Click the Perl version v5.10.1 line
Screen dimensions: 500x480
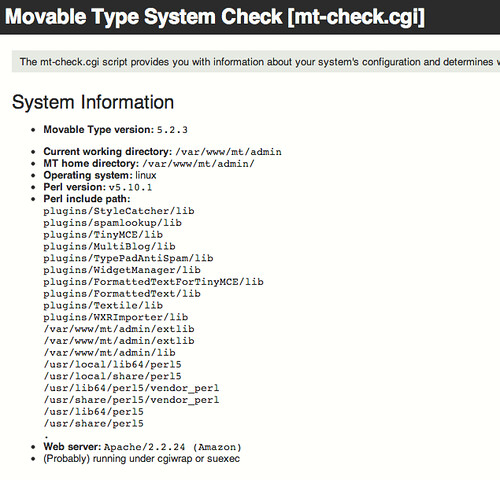pyautogui.click(x=98, y=187)
